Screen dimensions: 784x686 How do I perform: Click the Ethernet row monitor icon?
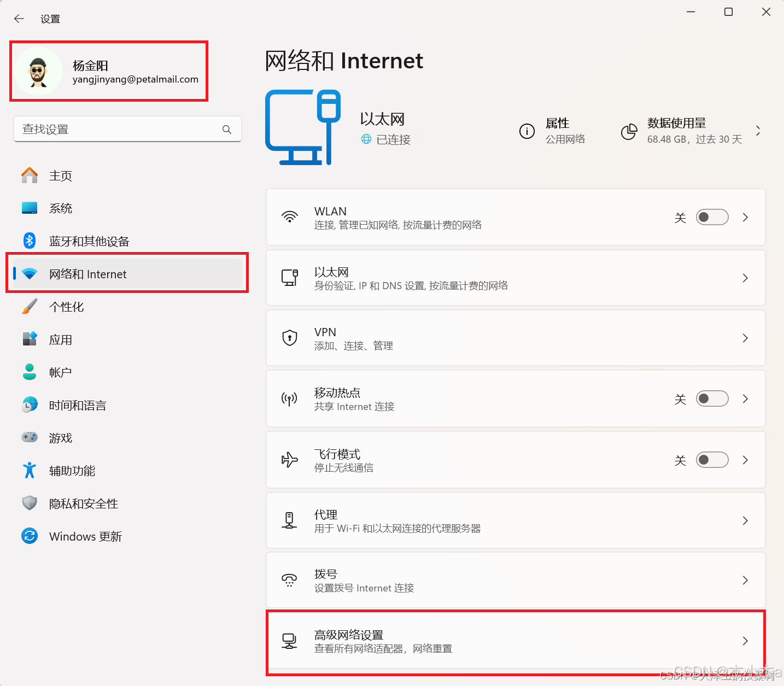pyautogui.click(x=290, y=278)
